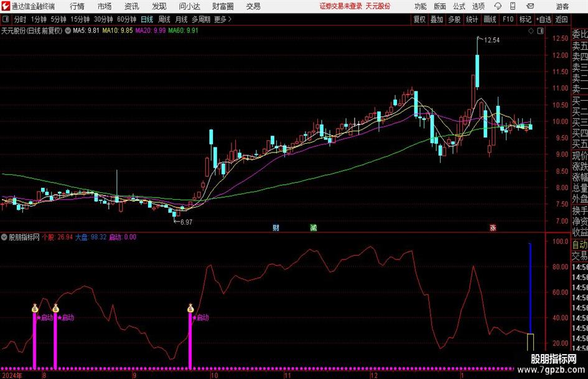The width and height of the screenshot is (588, 379).
Task: Click the 统计 statistics button
Action: click(472, 19)
